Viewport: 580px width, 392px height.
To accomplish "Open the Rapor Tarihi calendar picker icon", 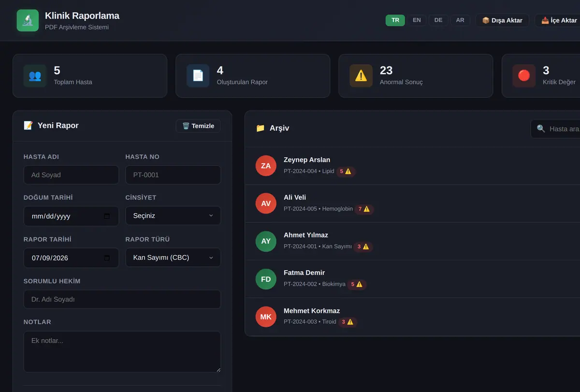I will pos(107,258).
